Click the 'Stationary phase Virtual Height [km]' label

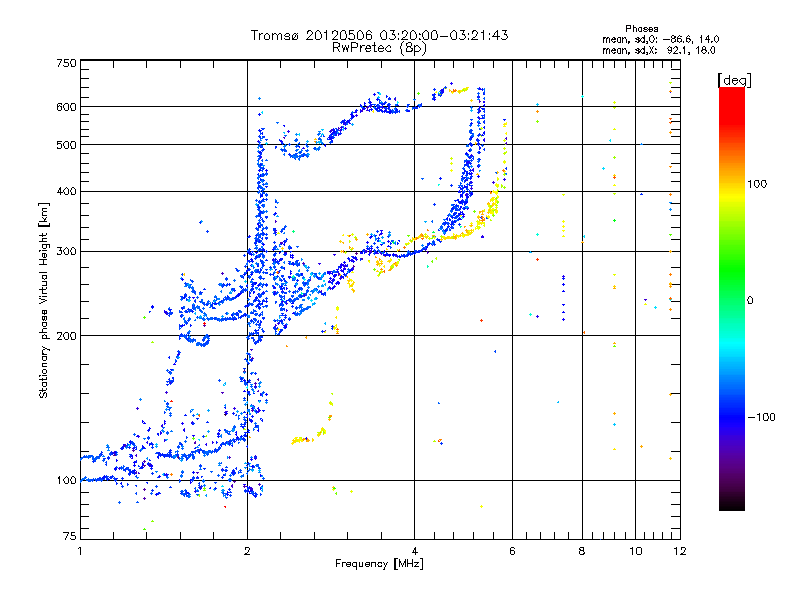click(x=43, y=301)
